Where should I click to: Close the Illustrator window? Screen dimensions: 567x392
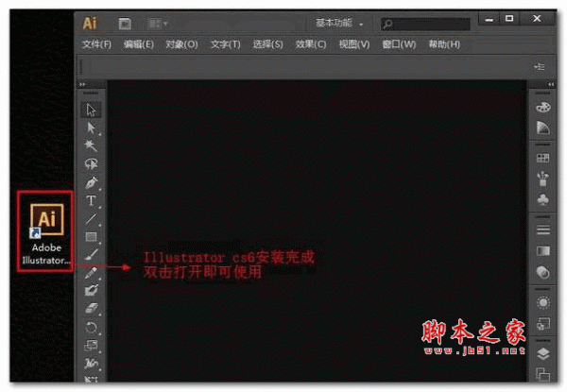[537, 19]
